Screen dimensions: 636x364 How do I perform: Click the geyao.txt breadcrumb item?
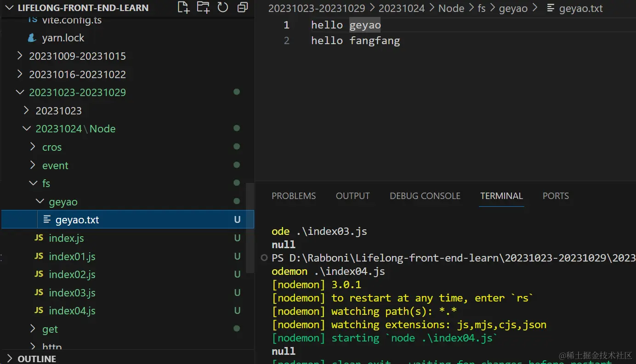click(x=581, y=8)
